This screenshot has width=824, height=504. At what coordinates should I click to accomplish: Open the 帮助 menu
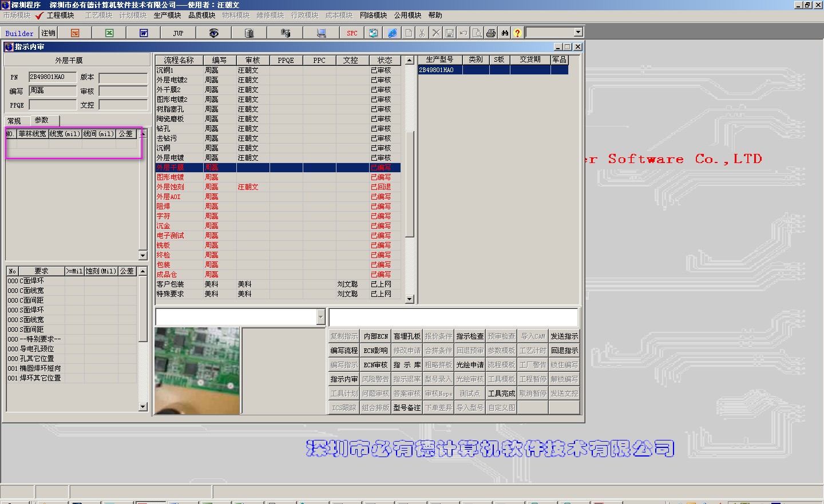pos(435,15)
